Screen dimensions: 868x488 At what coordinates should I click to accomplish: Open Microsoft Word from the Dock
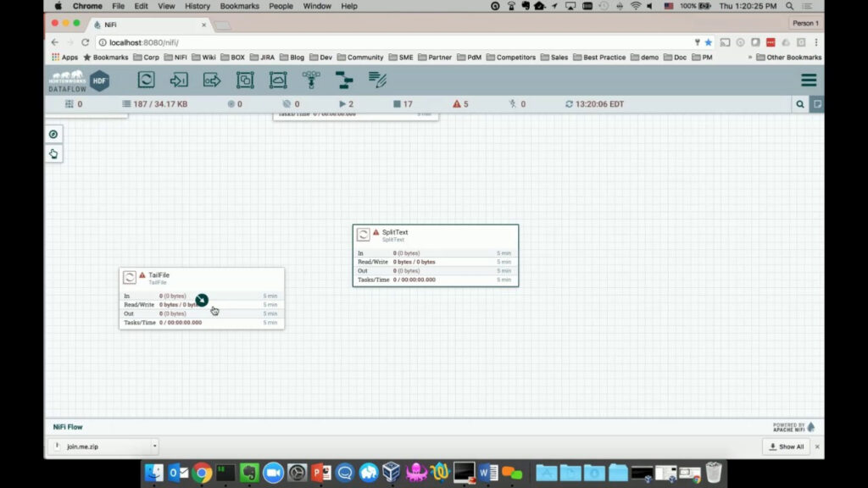click(488, 473)
